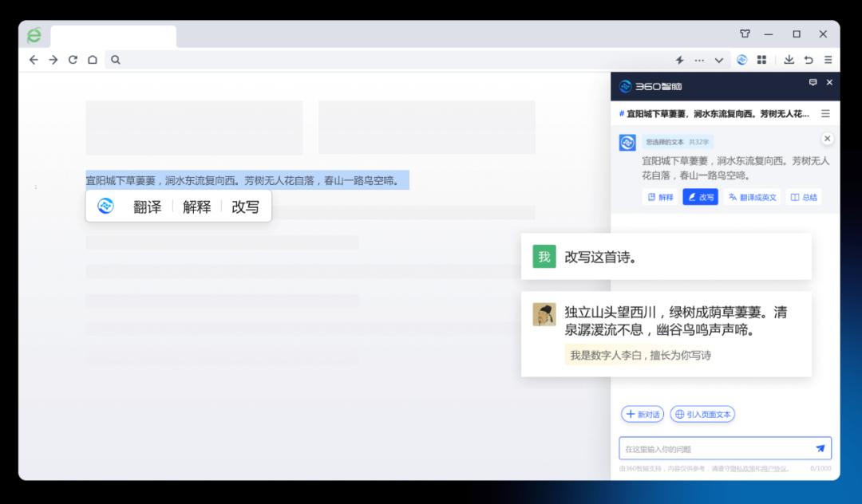The width and height of the screenshot is (862, 504).
Task: Start a new chat with 新对话
Action: (x=643, y=414)
